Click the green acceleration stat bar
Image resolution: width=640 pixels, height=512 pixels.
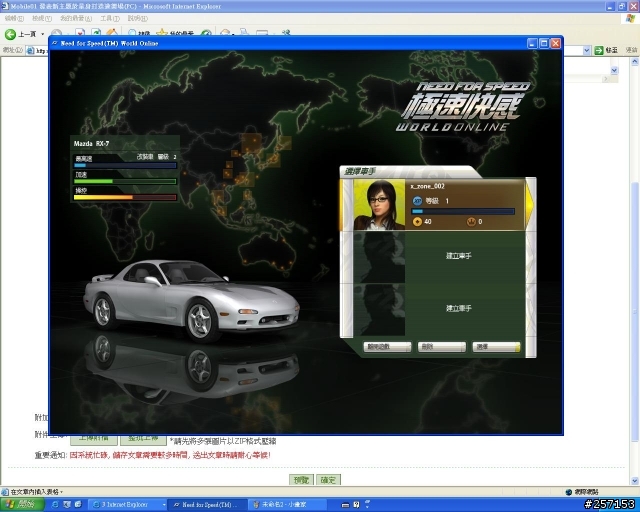[x=125, y=181]
